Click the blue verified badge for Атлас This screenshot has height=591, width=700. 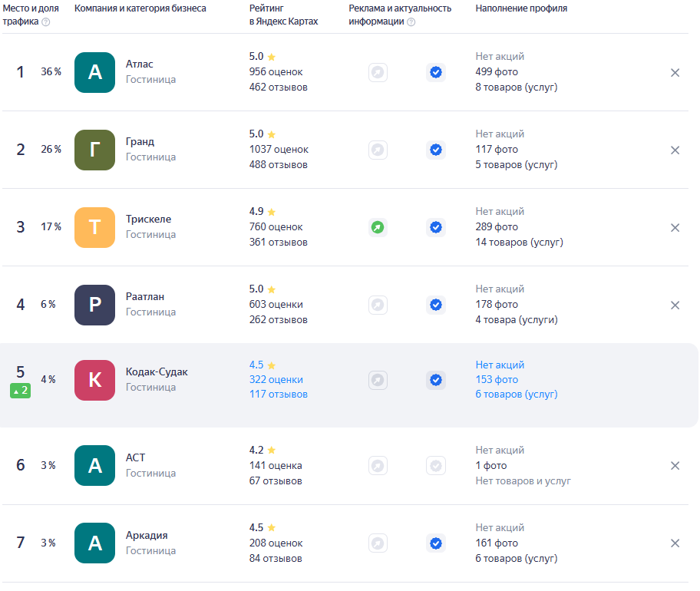pos(436,72)
